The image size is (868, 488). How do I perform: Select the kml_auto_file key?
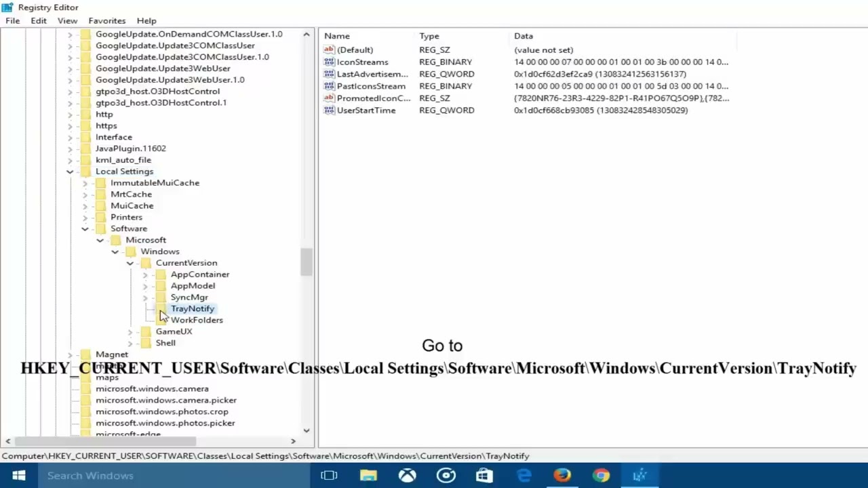coord(123,160)
